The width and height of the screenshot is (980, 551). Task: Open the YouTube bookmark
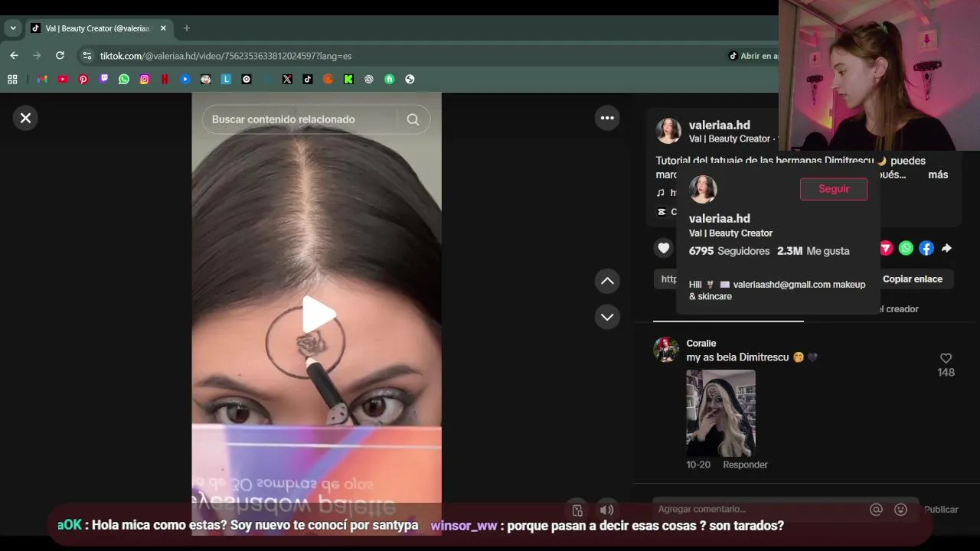[63, 79]
